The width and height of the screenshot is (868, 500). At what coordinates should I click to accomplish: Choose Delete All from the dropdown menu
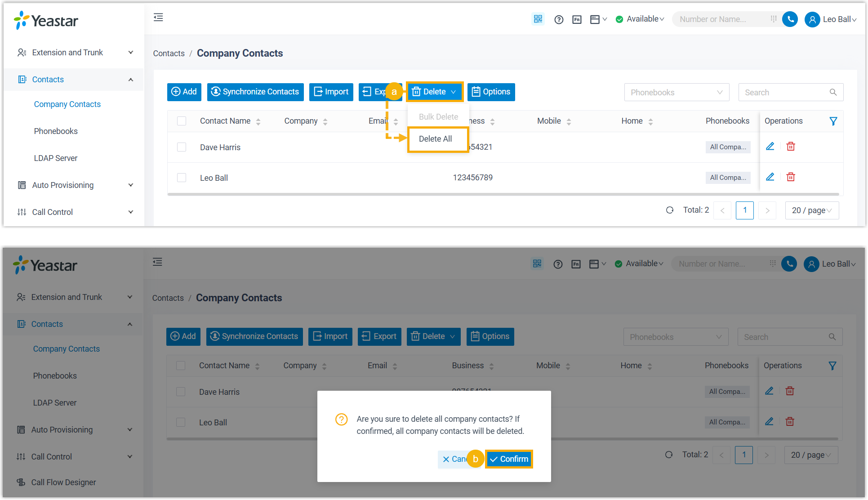pyautogui.click(x=435, y=139)
